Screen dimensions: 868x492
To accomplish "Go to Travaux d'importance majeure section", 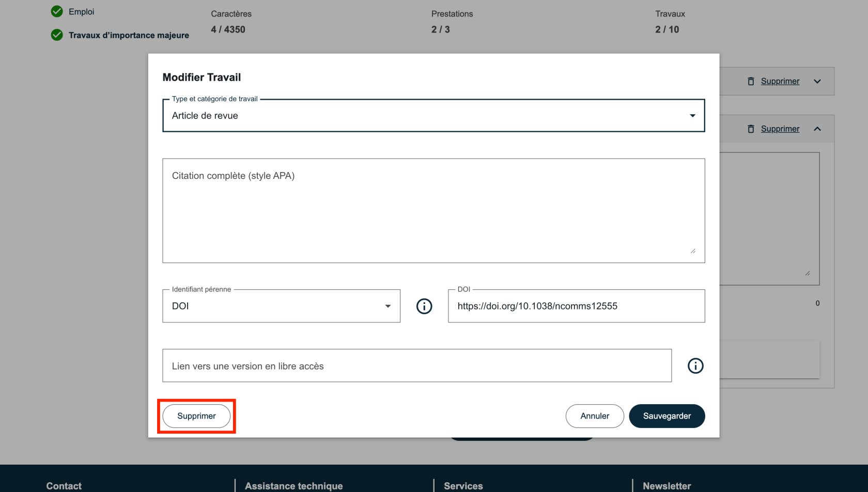I will (x=129, y=35).
